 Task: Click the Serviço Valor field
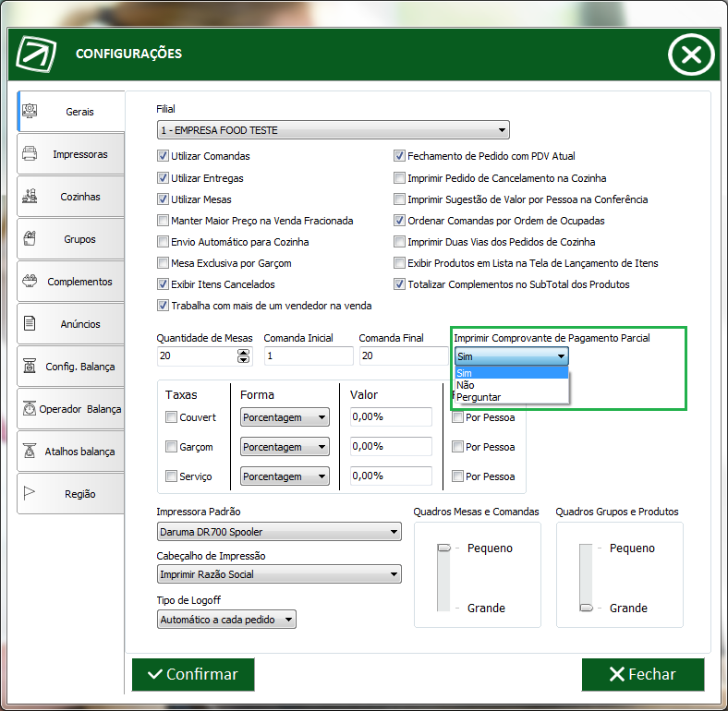click(x=391, y=476)
